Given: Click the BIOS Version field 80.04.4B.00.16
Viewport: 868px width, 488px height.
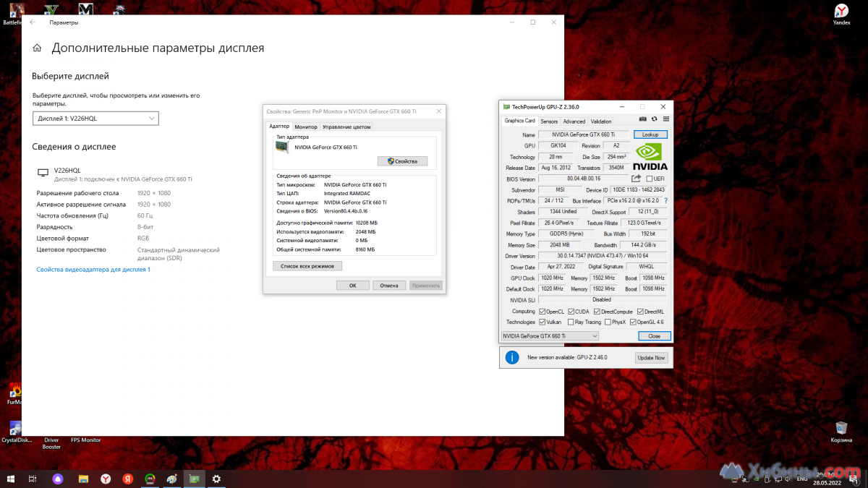Looking at the screenshot, I should point(584,179).
